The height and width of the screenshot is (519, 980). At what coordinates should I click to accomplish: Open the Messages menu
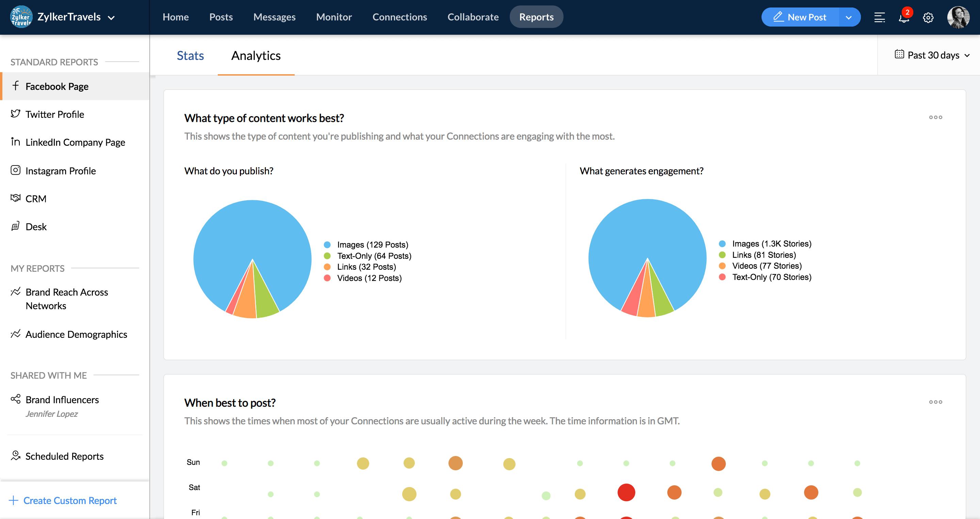(274, 17)
